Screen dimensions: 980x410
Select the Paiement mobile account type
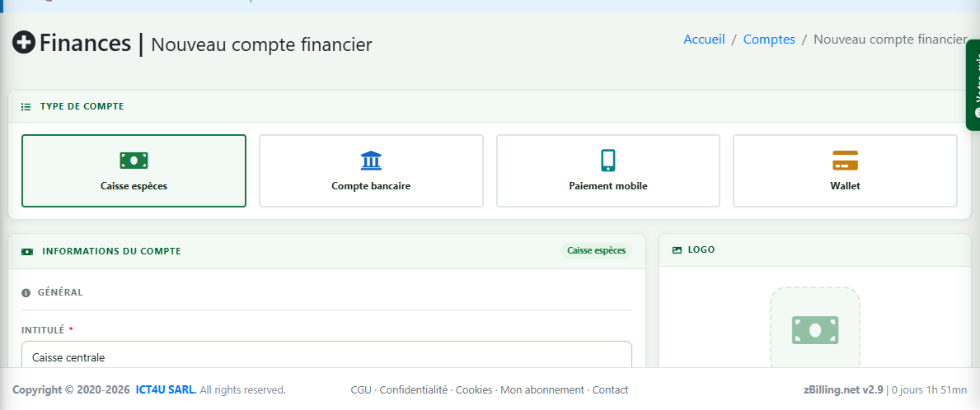click(x=608, y=170)
